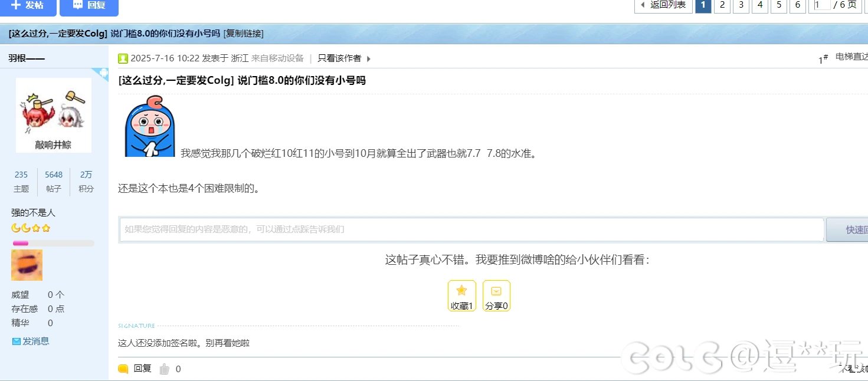The image size is (868, 381).
Task: Open the 只看该作者 arrow dropdown
Action: click(x=369, y=58)
